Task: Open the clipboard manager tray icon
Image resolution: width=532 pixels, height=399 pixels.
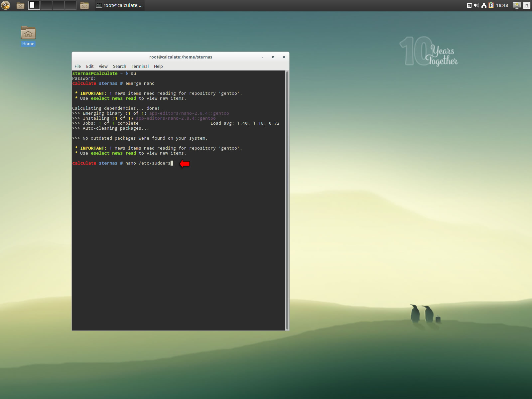Action: 491,5
